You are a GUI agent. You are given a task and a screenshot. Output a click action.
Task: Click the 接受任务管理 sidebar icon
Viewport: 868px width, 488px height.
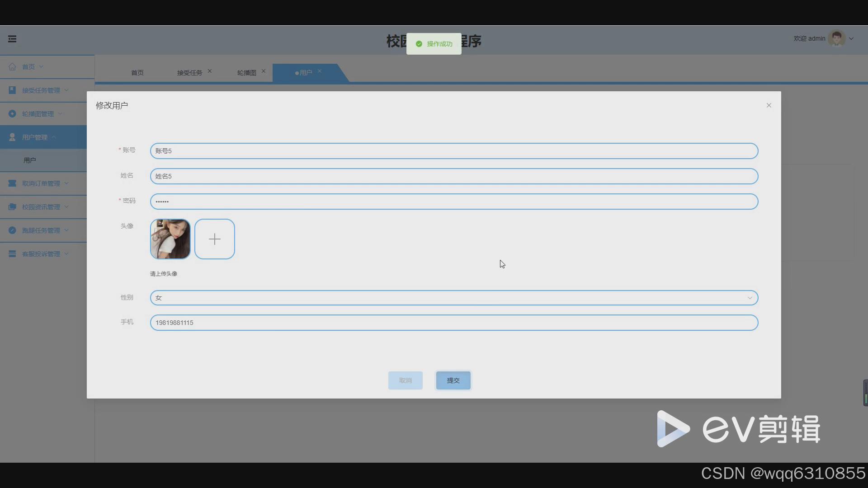coord(12,90)
